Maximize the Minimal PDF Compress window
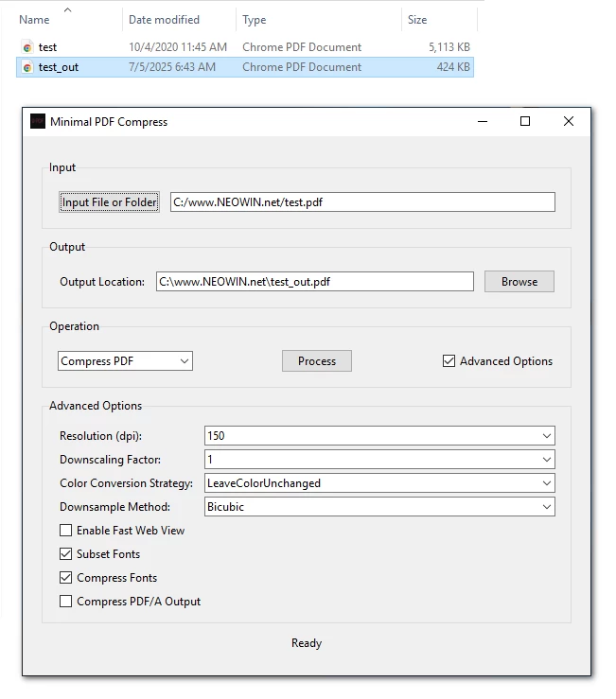This screenshot has width=616, height=699. (525, 121)
